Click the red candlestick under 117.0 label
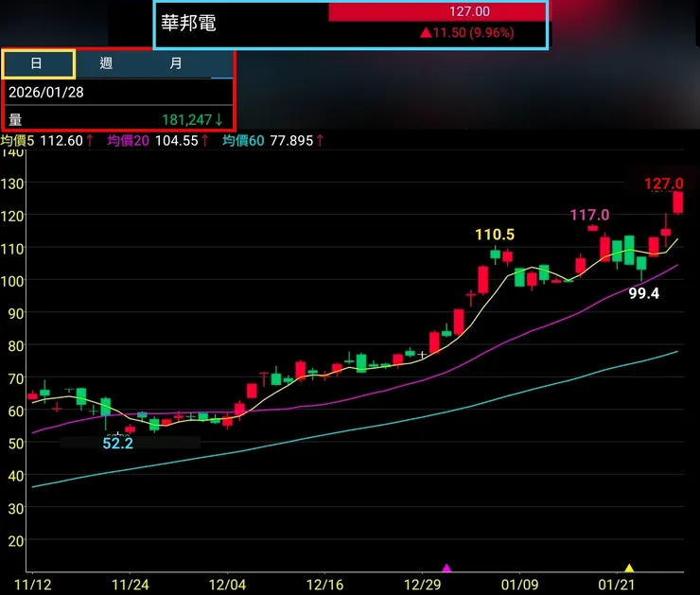700x595 pixels. tap(592, 228)
